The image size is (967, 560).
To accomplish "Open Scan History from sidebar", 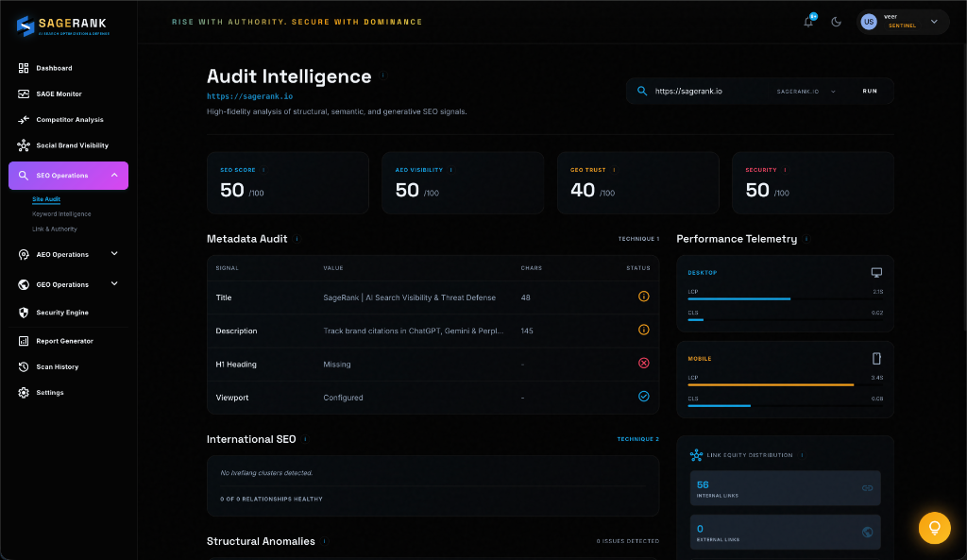I will [58, 367].
